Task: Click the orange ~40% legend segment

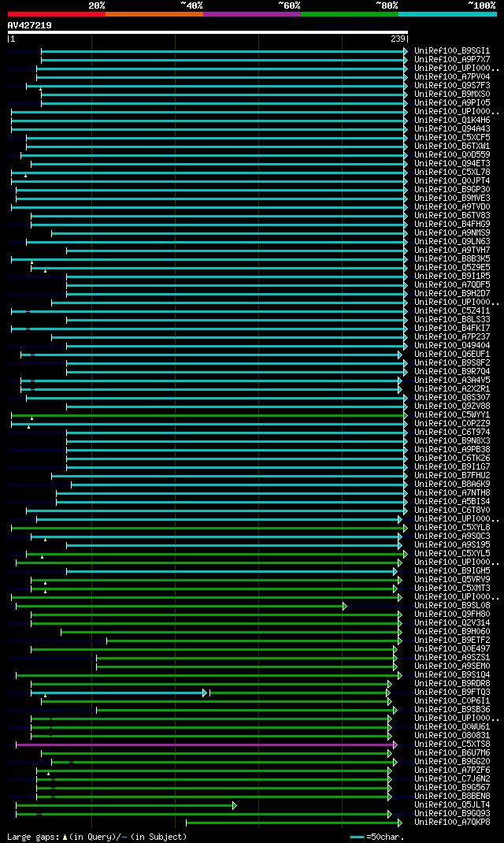Action: pyautogui.click(x=154, y=14)
